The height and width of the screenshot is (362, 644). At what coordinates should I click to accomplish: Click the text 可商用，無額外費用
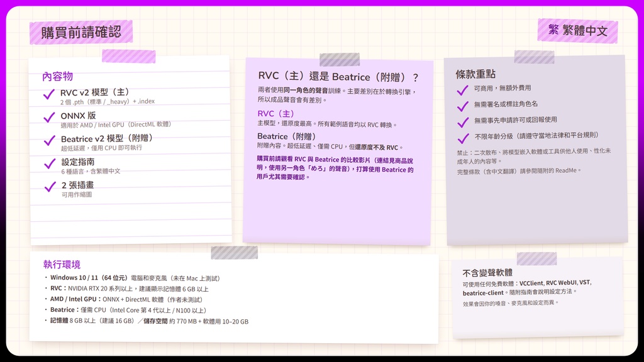click(x=502, y=88)
